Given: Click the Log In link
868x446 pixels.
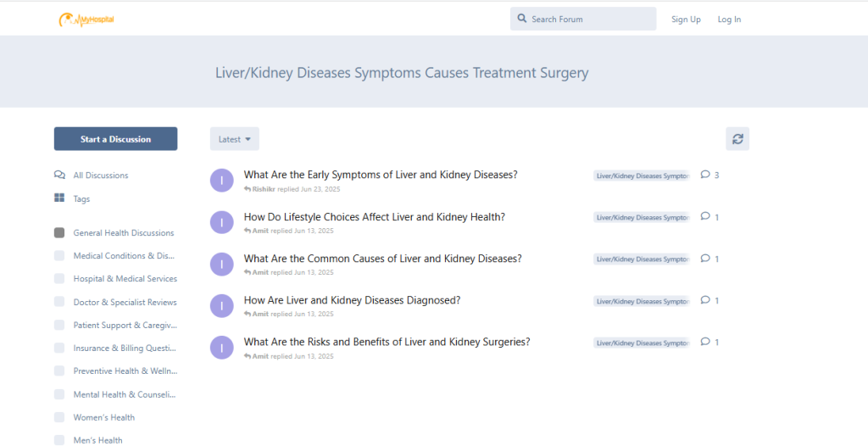Looking at the screenshot, I should [729, 20].
